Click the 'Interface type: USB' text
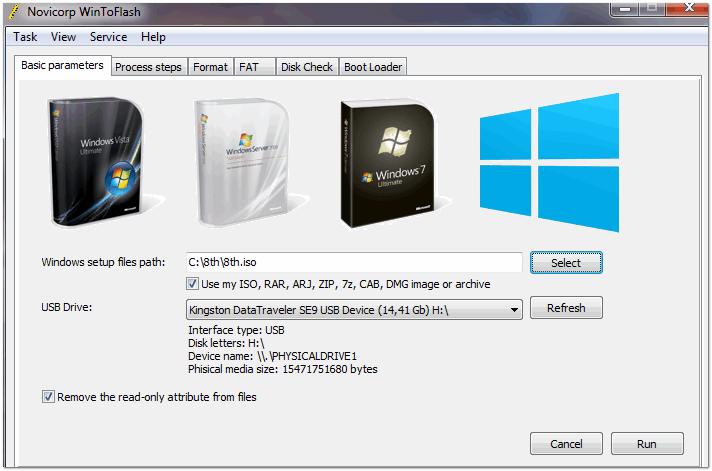712x471 pixels. 236,330
